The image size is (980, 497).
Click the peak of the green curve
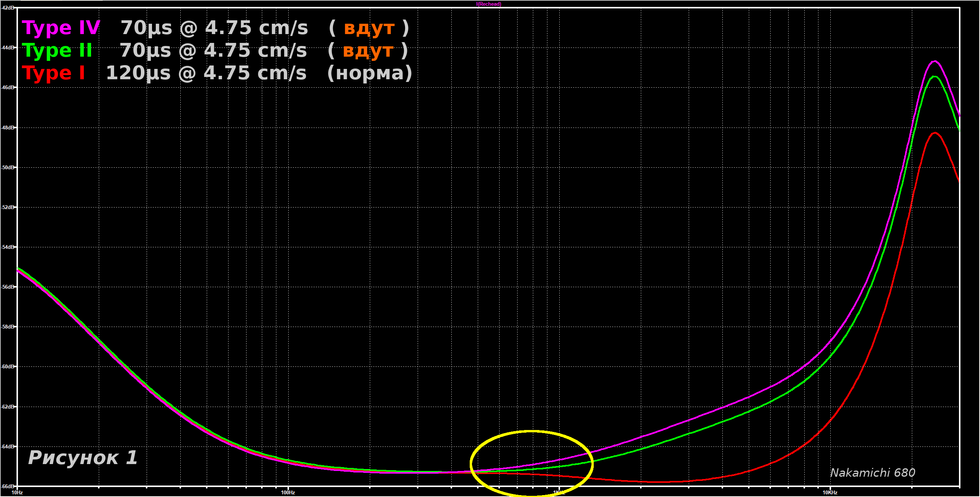click(935, 77)
